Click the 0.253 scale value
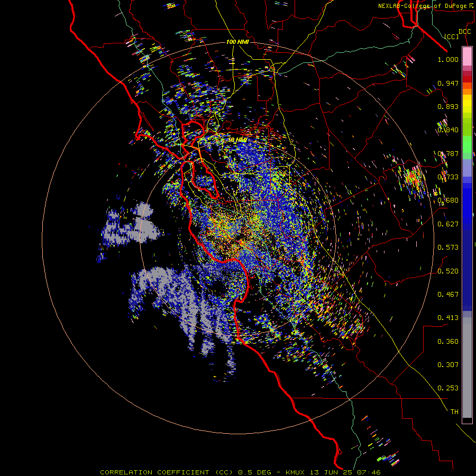Screen dimensions: 476x476 [448, 388]
